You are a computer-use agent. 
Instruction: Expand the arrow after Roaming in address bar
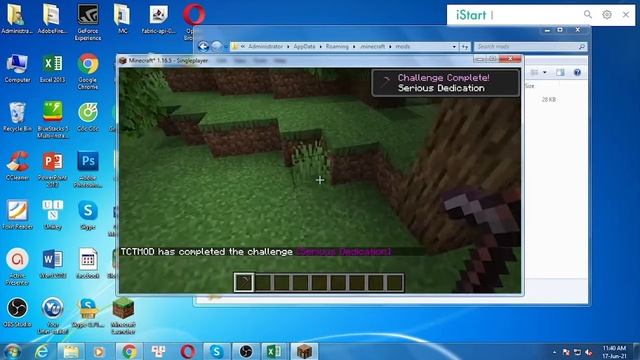(x=354, y=47)
